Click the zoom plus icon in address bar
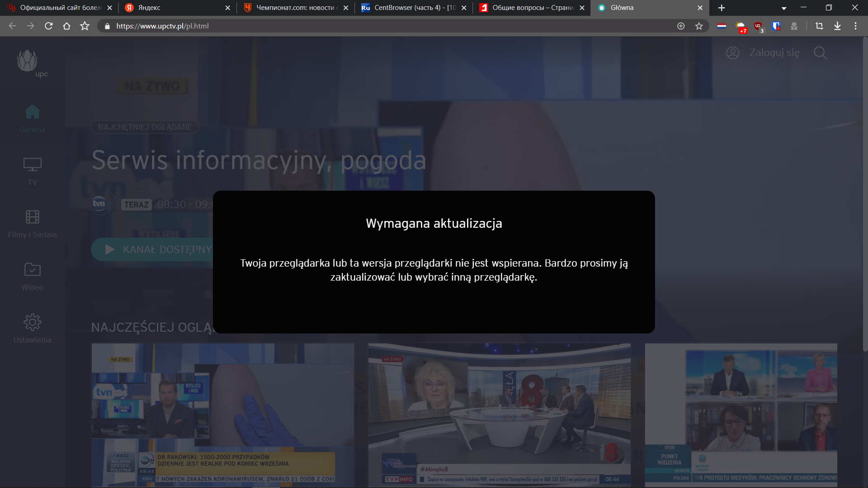Screen dimensions: 868x488 tap(681, 26)
